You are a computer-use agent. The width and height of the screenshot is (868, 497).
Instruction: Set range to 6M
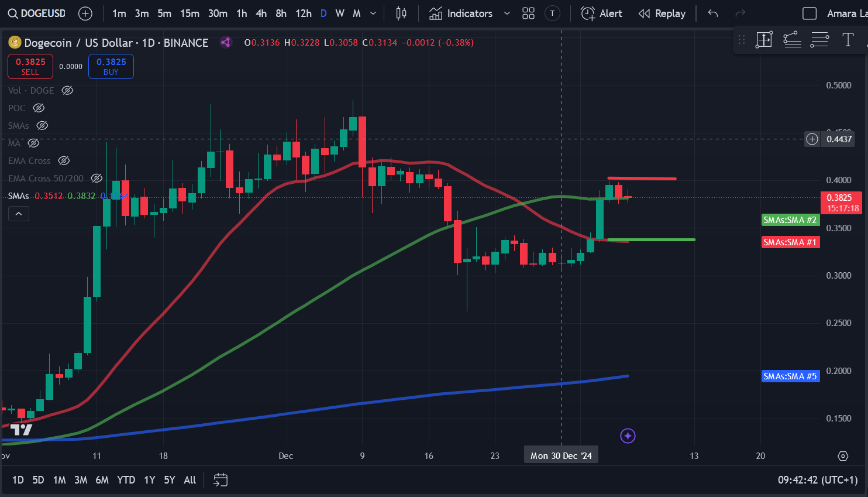tap(102, 480)
